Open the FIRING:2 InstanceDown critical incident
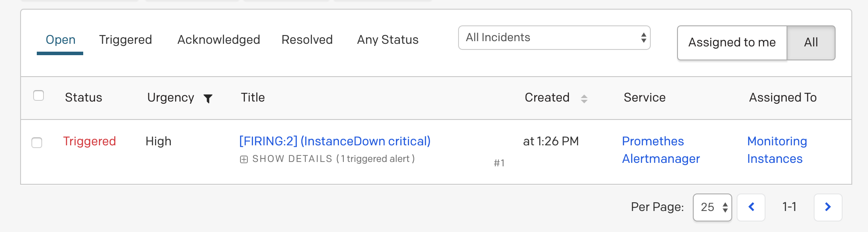This screenshot has height=232, width=868. click(x=335, y=141)
